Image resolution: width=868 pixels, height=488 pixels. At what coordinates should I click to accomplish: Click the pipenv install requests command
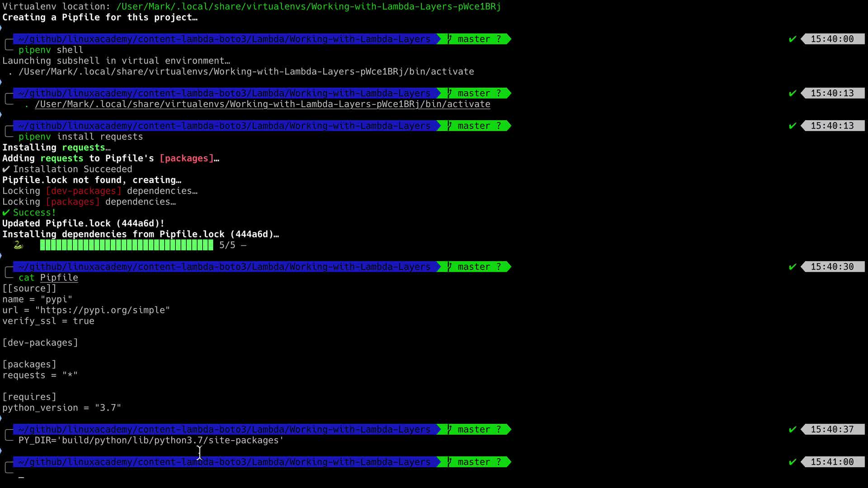[x=80, y=137]
